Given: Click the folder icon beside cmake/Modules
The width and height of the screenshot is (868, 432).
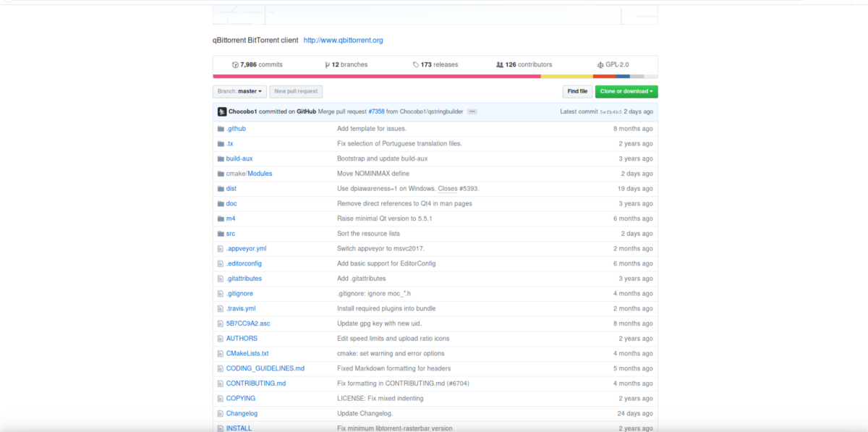Looking at the screenshot, I should (221, 174).
